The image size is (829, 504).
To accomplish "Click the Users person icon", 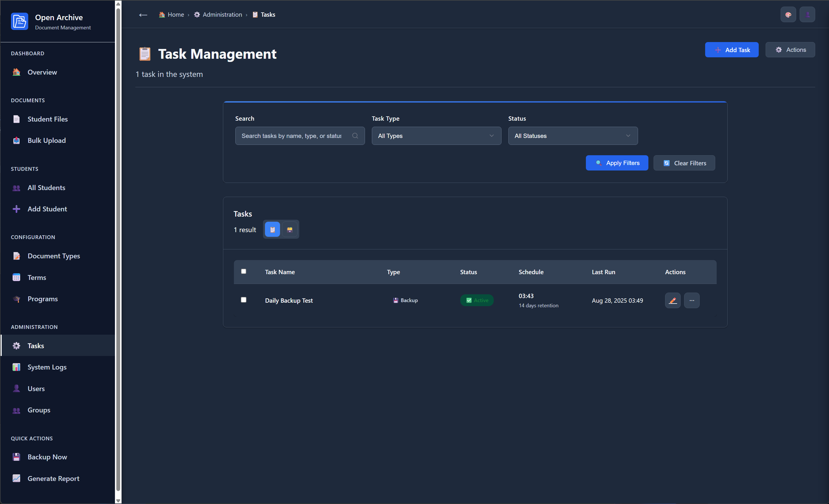I will (16, 389).
